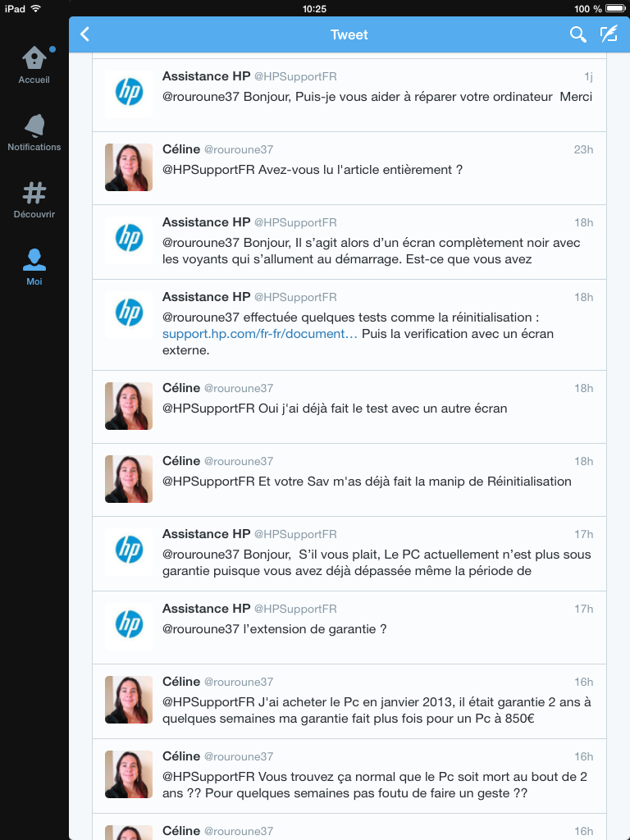Open the support.hp.com/fr-fr/document link
The image size is (630, 840).
pyautogui.click(x=260, y=334)
